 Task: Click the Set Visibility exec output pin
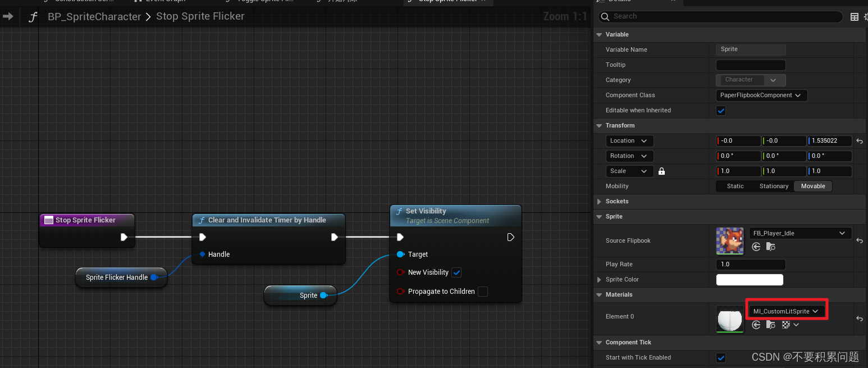(x=511, y=237)
